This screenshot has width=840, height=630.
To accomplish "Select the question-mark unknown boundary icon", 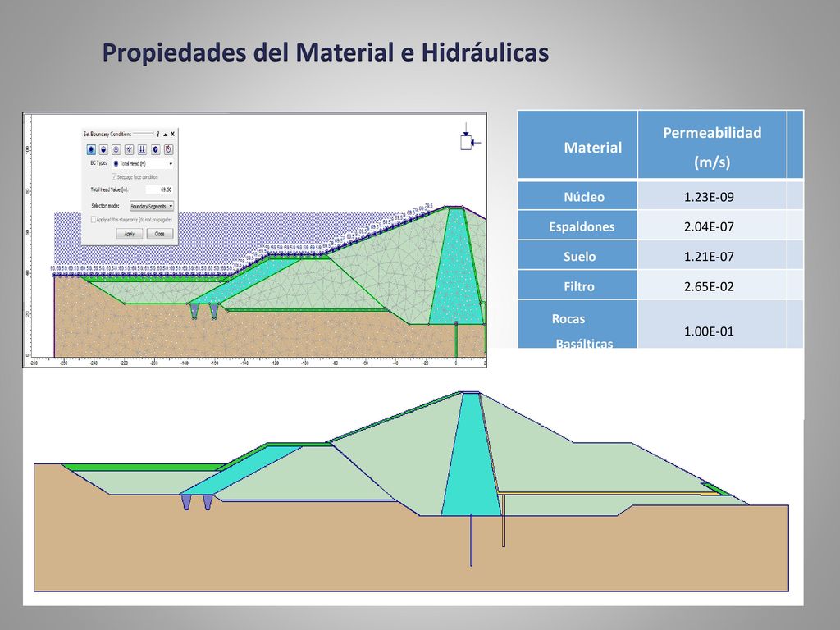I will click(155, 149).
